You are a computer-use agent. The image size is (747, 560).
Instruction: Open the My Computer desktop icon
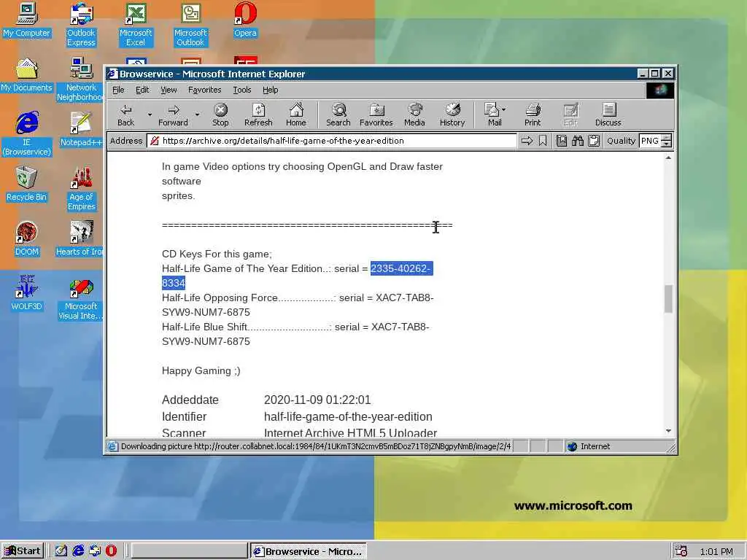[26, 20]
